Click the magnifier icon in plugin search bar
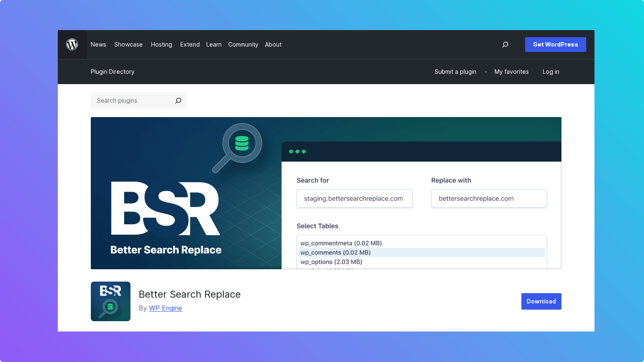This screenshot has width=644, height=362. point(178,100)
